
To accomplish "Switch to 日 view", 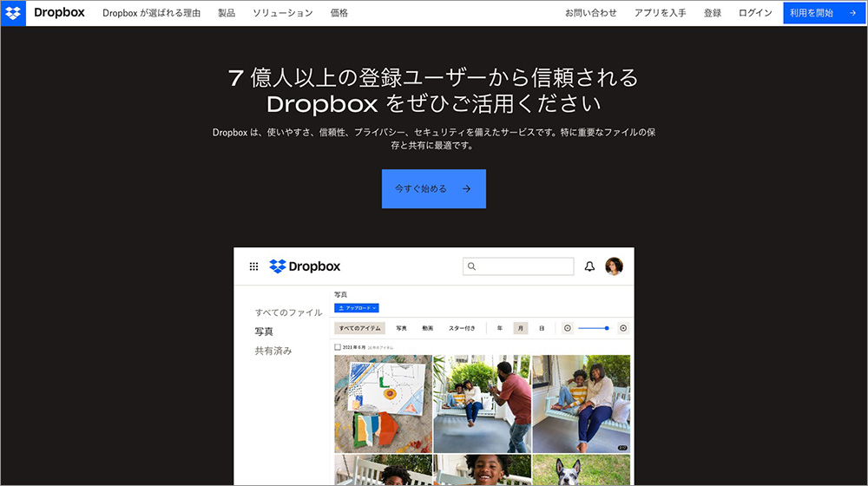I will pos(542,328).
